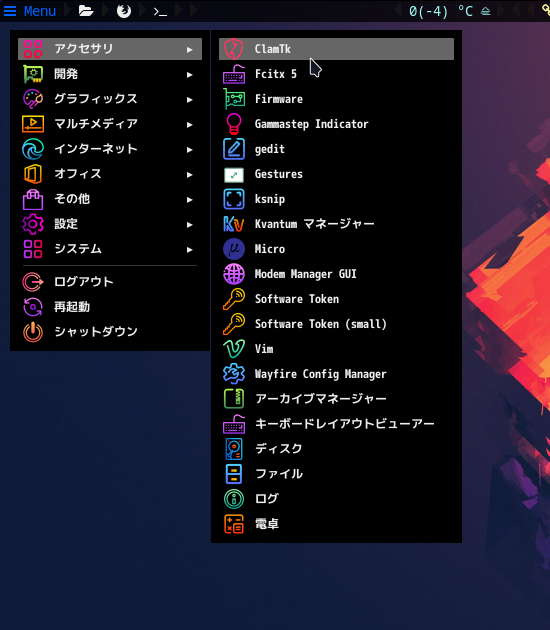
Task: Choose 再起動 to reboot
Action: tap(72, 307)
